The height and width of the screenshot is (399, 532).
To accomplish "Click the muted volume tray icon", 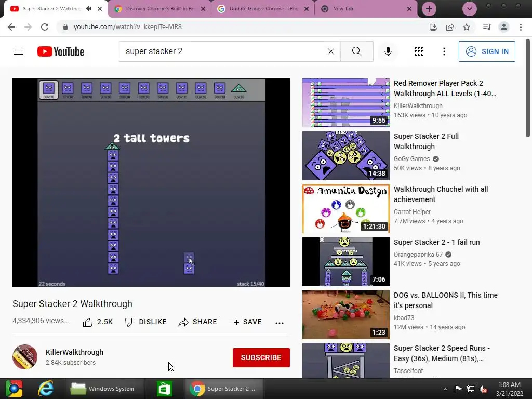I will coord(483,389).
